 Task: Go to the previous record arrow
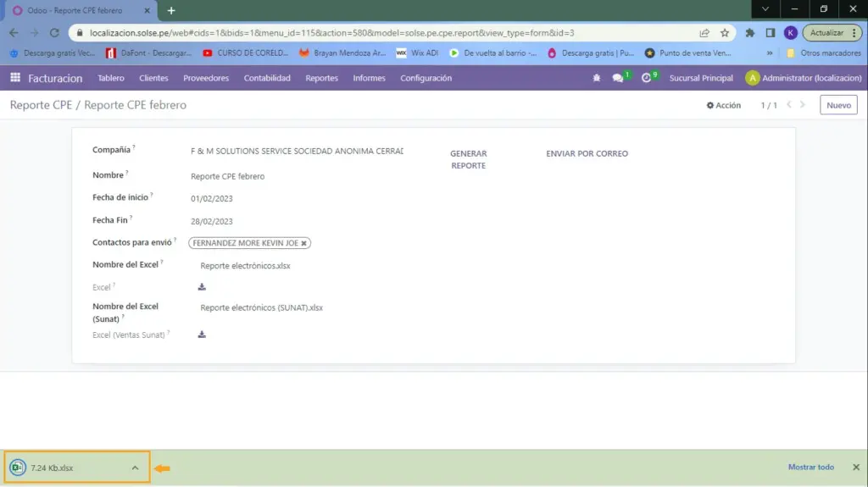pyautogui.click(x=789, y=105)
